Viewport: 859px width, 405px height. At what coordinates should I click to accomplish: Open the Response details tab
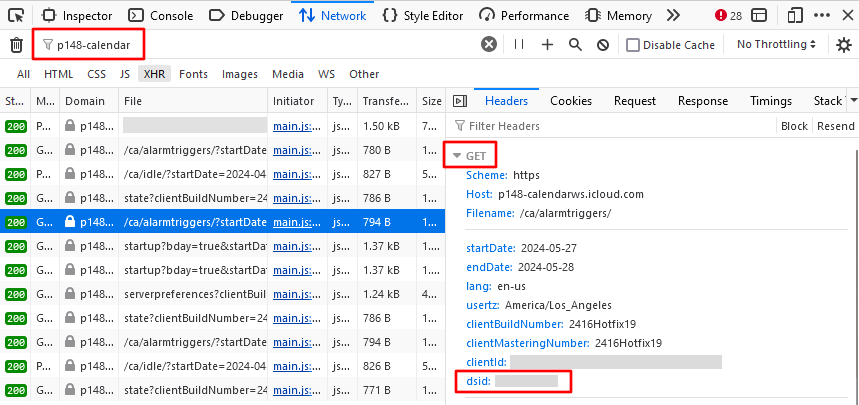pos(703,101)
